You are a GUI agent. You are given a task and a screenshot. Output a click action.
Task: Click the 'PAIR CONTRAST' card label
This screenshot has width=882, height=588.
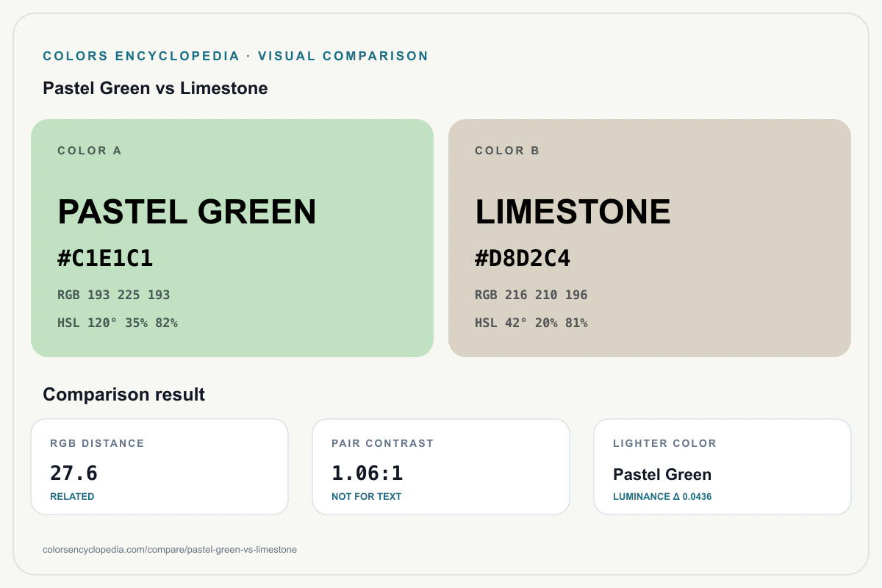point(382,443)
